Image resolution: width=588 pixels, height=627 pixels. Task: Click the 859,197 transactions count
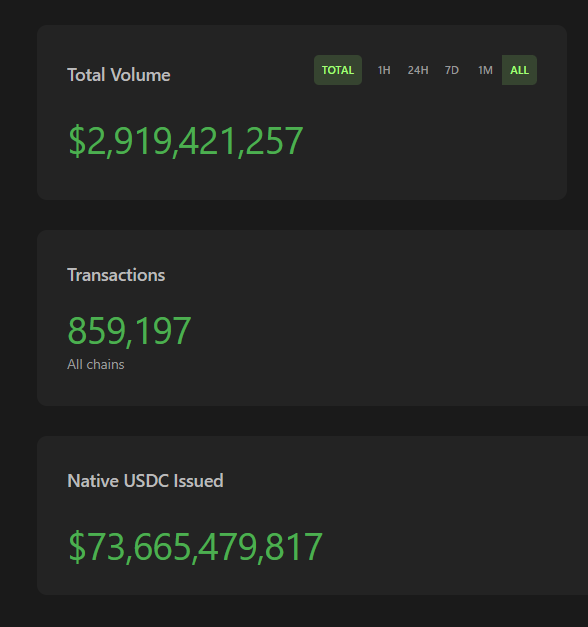click(129, 331)
